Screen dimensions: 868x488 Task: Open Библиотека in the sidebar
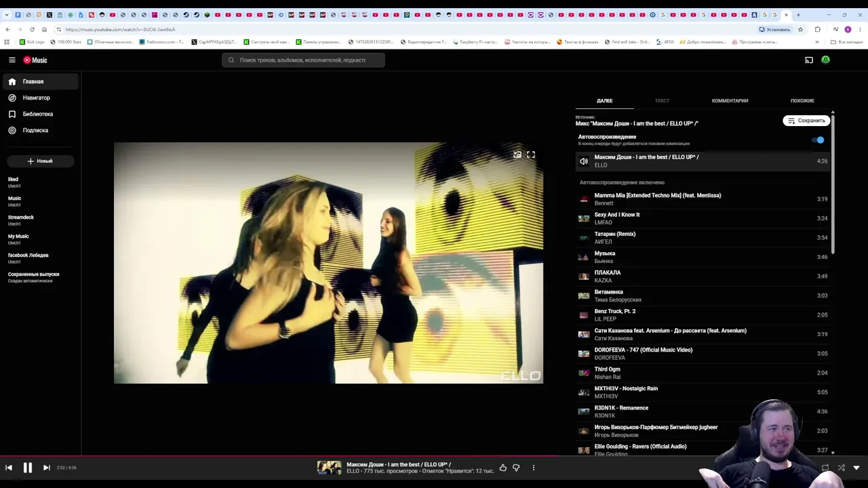pyautogui.click(x=39, y=114)
